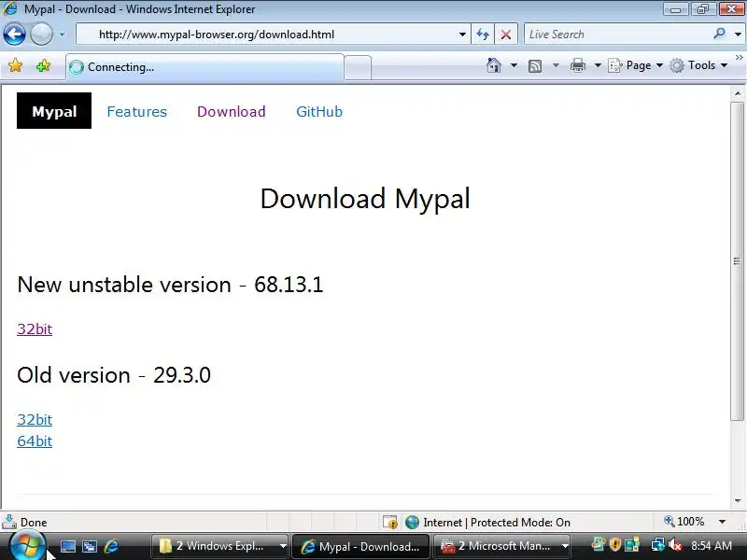Click the Print icon
Viewport: 747px width, 560px height.
[577, 65]
